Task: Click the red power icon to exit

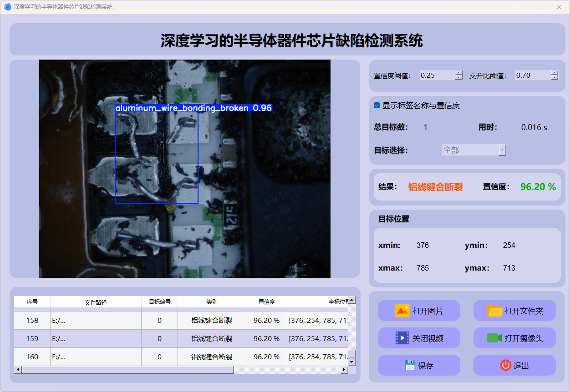Action: click(505, 365)
